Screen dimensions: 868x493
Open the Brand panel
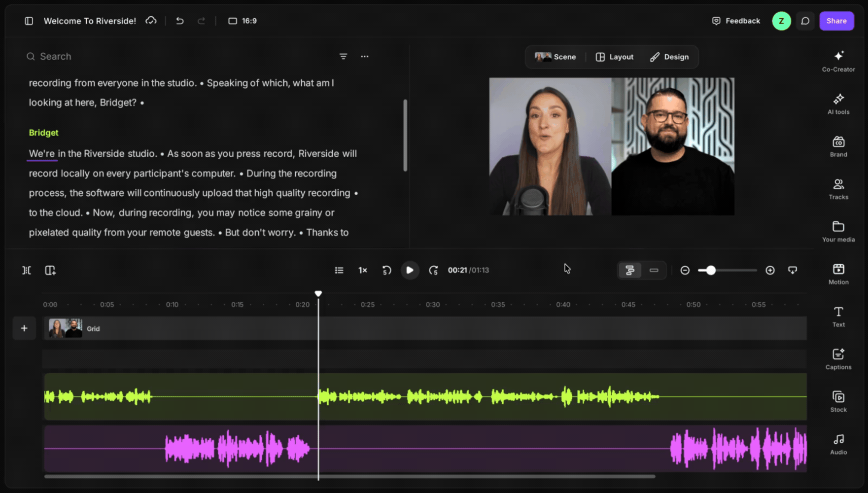click(x=838, y=146)
